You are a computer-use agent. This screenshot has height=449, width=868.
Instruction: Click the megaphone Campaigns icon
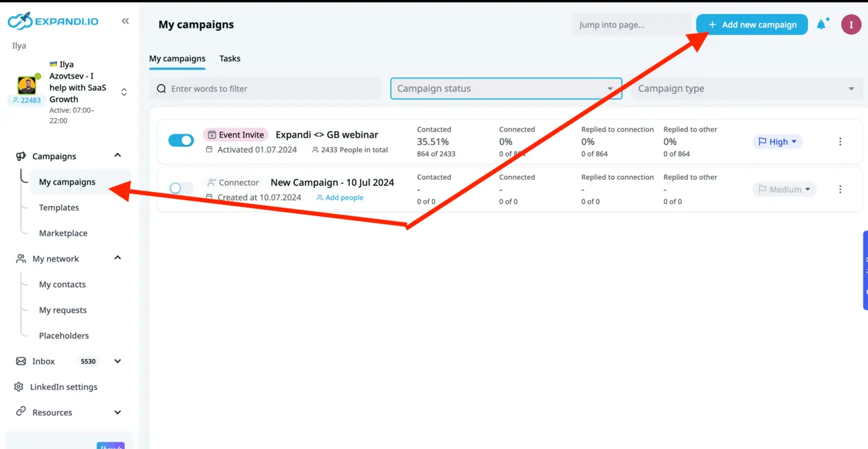point(21,156)
